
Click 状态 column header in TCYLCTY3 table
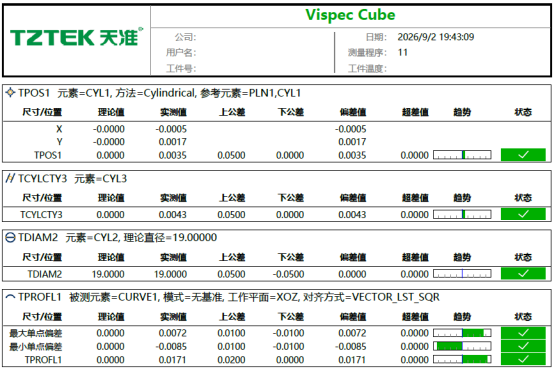(x=523, y=198)
